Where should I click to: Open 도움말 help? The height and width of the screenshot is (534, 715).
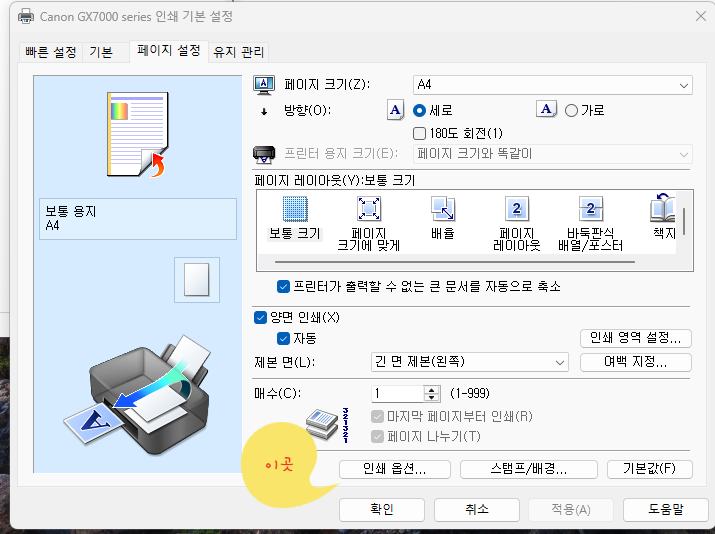(x=666, y=509)
